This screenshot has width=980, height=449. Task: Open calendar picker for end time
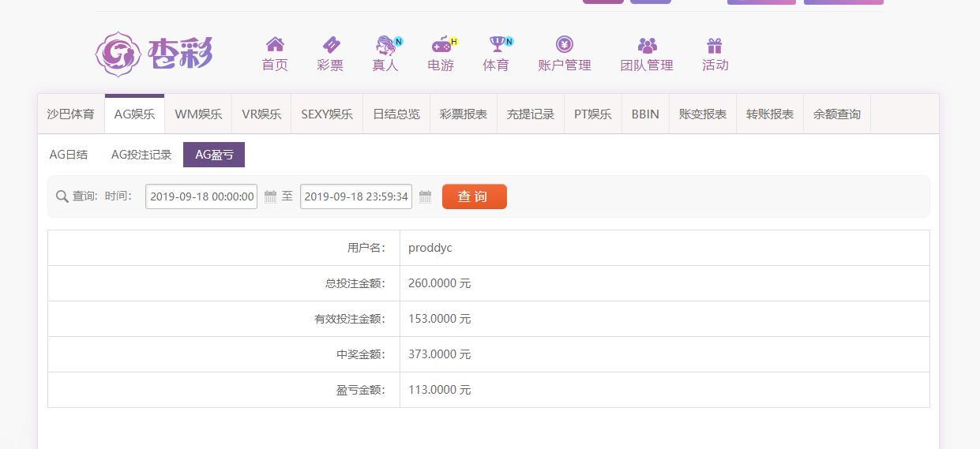pyautogui.click(x=425, y=196)
